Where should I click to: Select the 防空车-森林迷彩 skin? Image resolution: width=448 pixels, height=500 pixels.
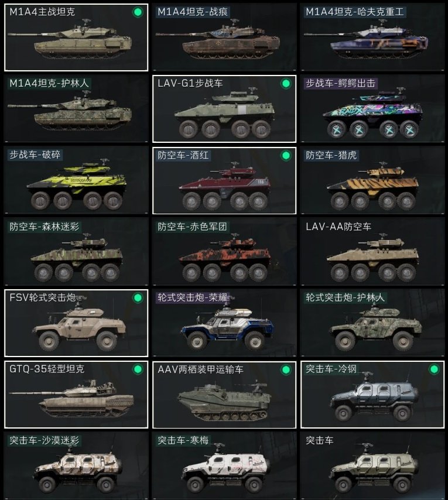76,252
